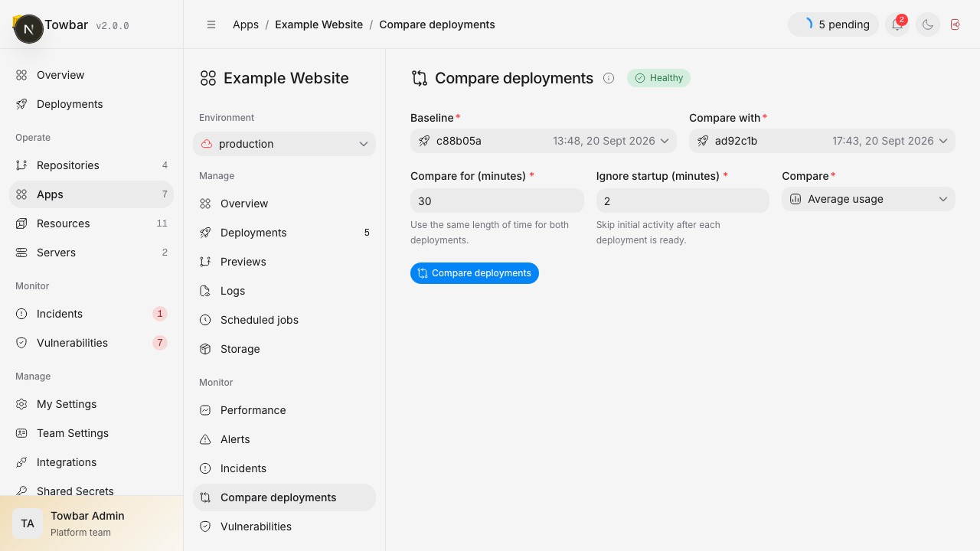Open Team Settings
Screen dimensions: 980x551
coord(92,433)
